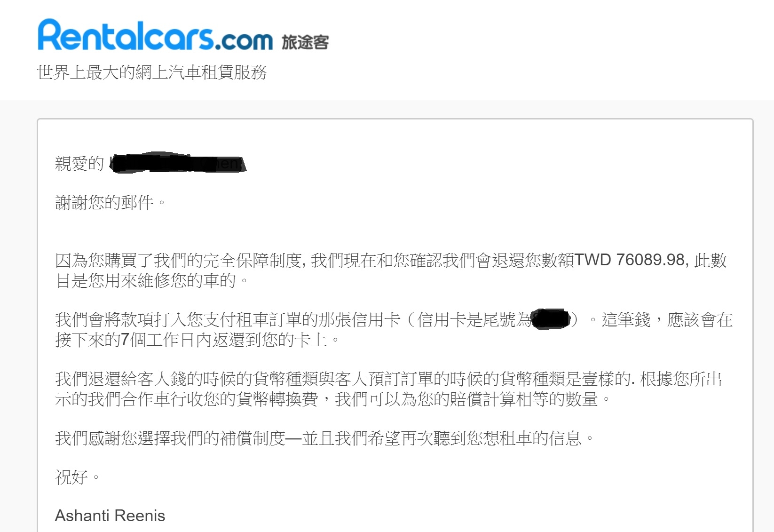Click the text 7個工作日內返還到您的卡上

pos(224,340)
